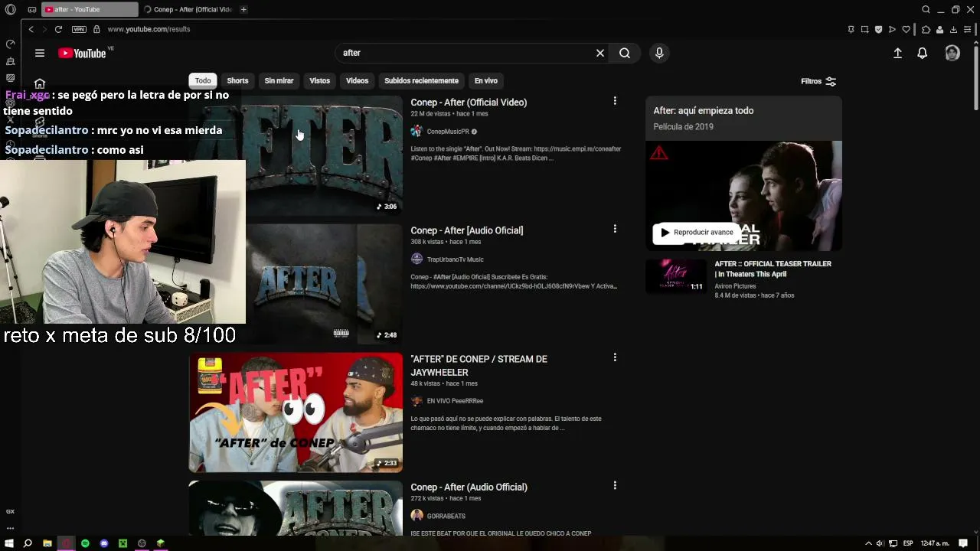Add page to bookmarks with heart icon
This screenshot has height=551, width=980.
coord(906,29)
